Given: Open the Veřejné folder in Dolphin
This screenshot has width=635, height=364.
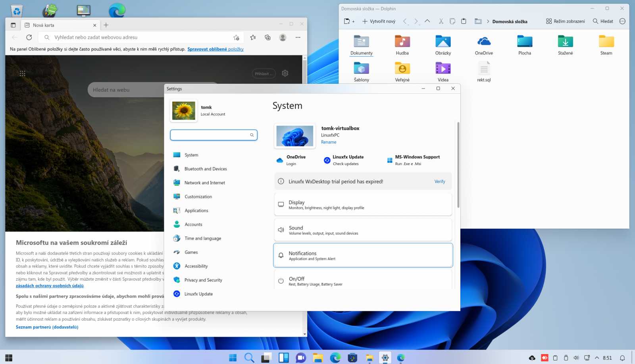Looking at the screenshot, I should (402, 72).
